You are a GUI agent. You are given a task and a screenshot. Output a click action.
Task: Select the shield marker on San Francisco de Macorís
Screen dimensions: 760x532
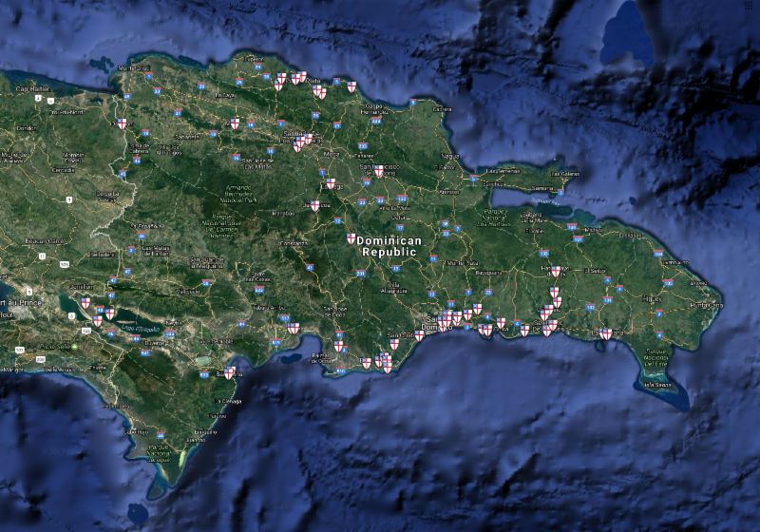point(378,171)
